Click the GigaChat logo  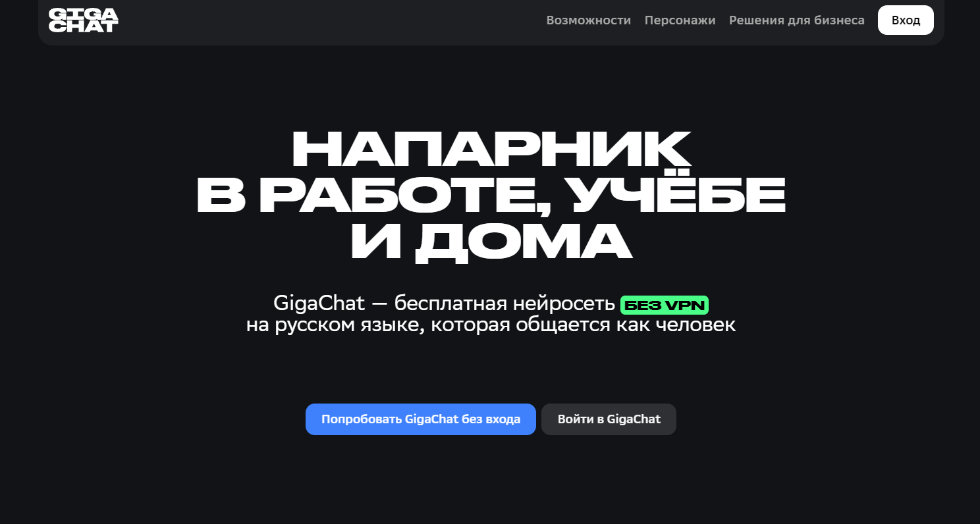click(x=84, y=20)
